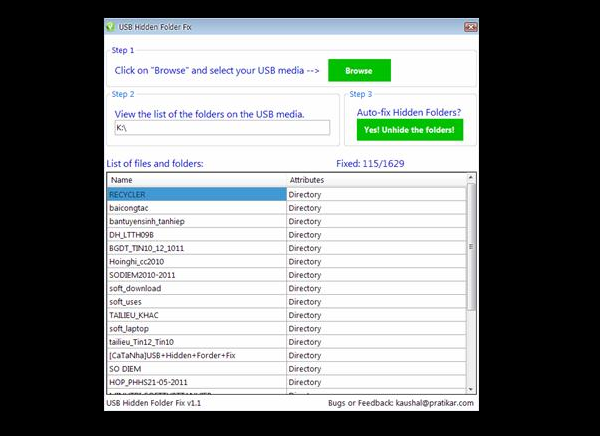Image resolution: width=600 pixels, height=436 pixels.
Task: Click the USB Hidden Folder Fix title icon
Action: [x=110, y=24]
